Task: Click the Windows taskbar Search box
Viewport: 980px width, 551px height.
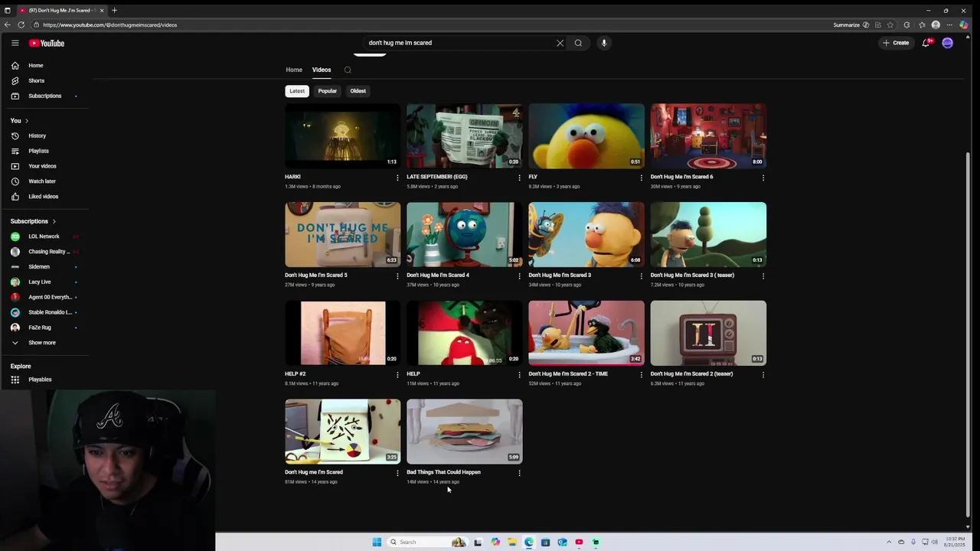Action: pos(429,542)
